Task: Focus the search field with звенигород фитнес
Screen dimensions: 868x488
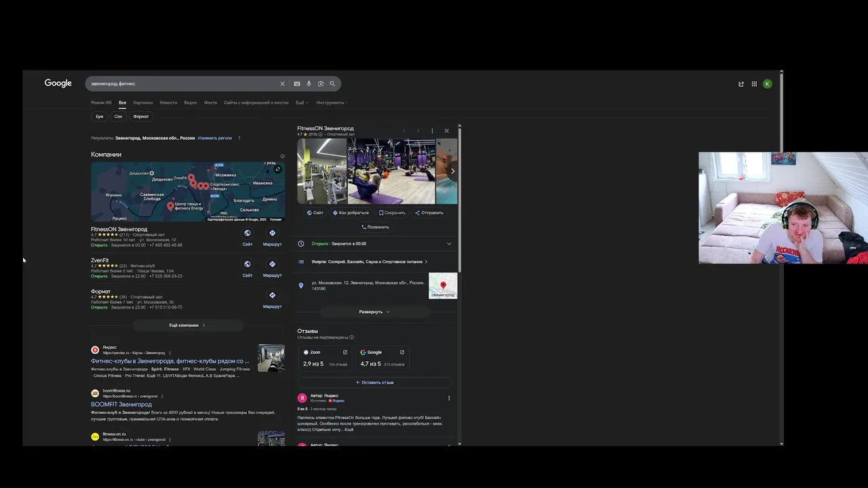Action: (x=183, y=84)
